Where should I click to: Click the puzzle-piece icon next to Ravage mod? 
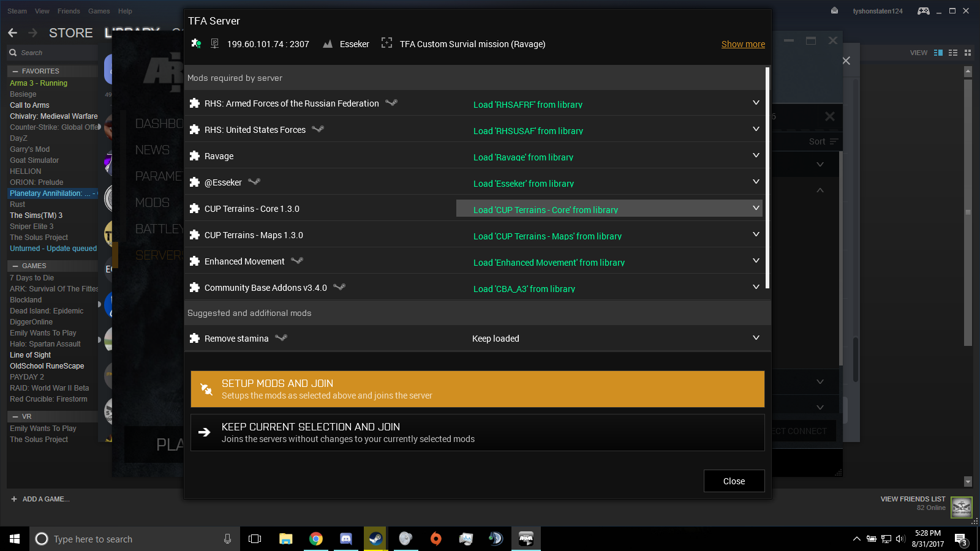(x=195, y=156)
